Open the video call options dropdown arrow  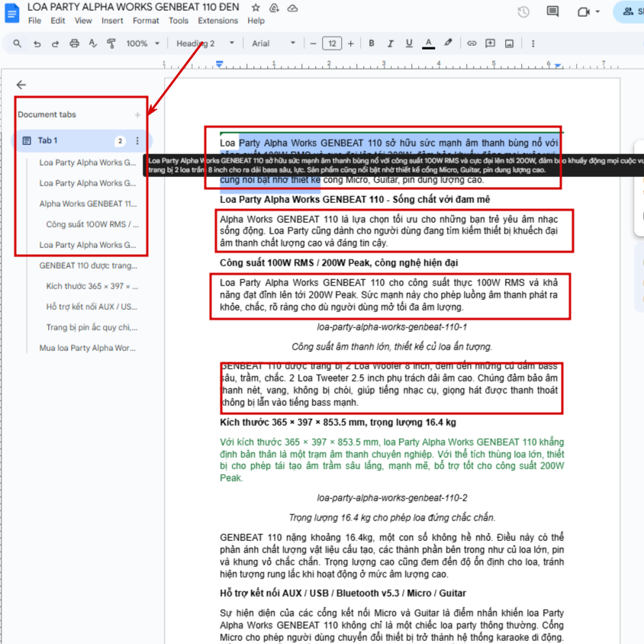point(597,12)
